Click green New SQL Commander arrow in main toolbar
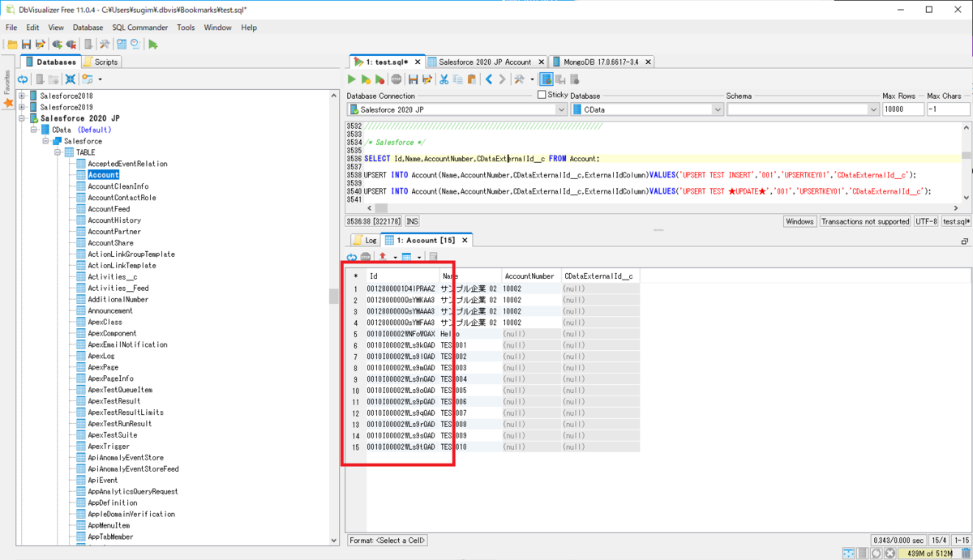 click(153, 45)
